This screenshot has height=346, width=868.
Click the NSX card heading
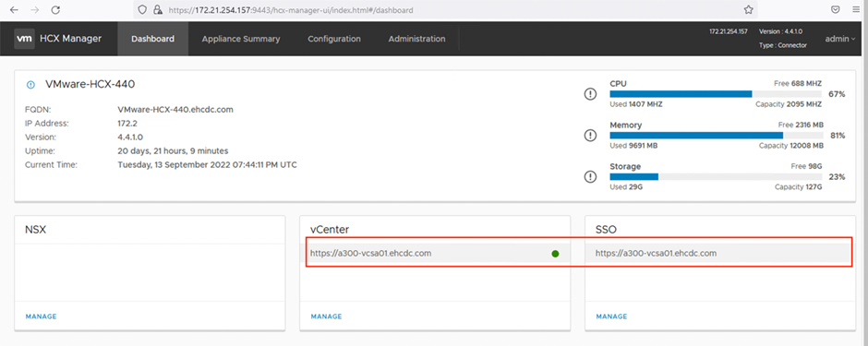pos(35,230)
